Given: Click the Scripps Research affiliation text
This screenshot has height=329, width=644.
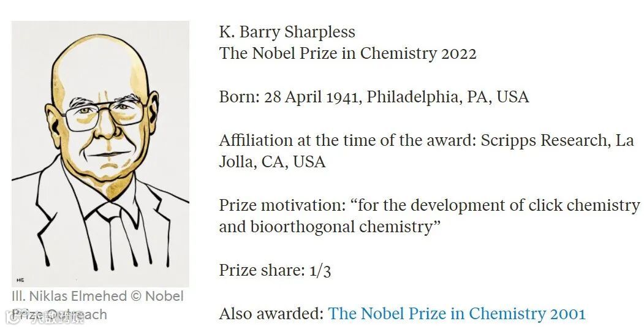Looking at the screenshot, I should (545, 140).
